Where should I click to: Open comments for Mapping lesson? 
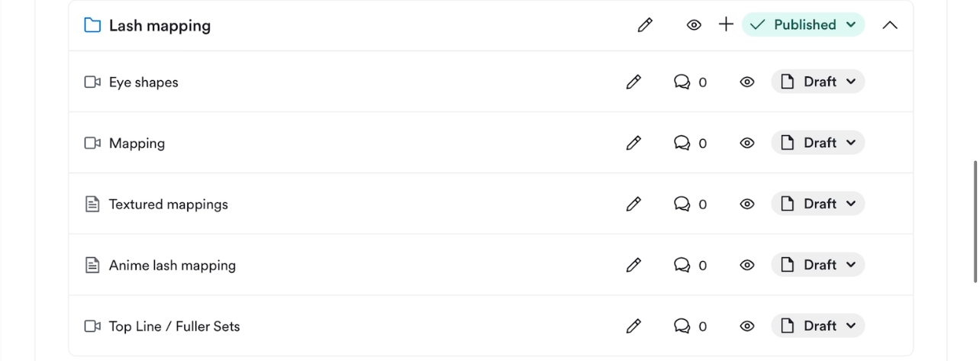[690, 143]
